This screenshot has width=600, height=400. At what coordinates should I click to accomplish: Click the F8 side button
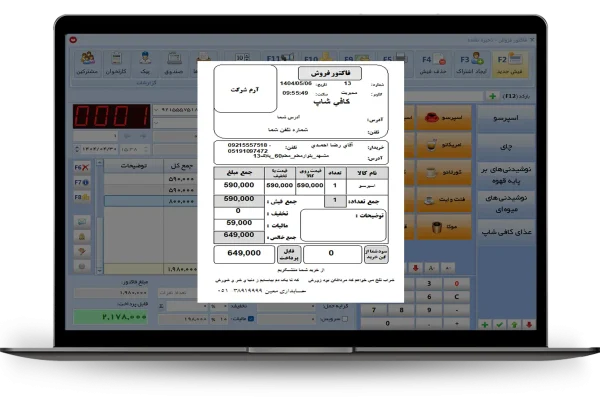pyautogui.click(x=82, y=197)
